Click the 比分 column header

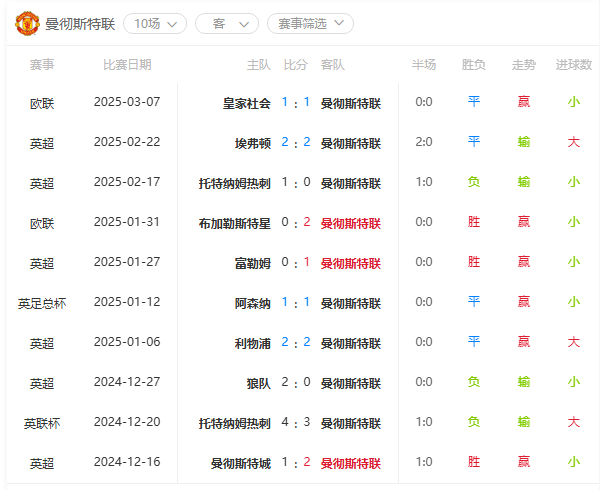[x=295, y=65]
